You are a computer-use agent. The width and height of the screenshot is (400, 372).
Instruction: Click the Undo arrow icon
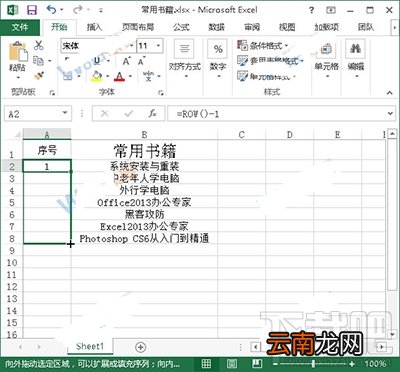52,10
